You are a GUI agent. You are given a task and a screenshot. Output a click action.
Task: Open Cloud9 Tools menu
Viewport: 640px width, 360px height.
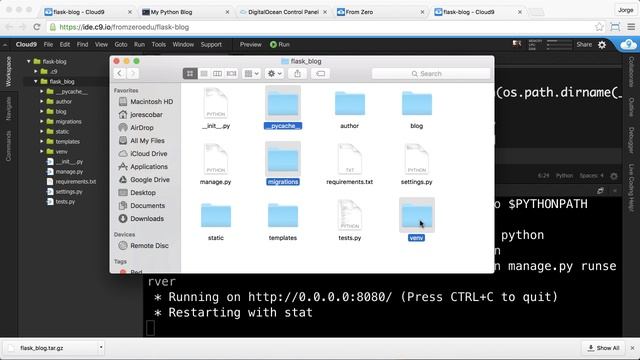pyautogui.click(x=158, y=44)
